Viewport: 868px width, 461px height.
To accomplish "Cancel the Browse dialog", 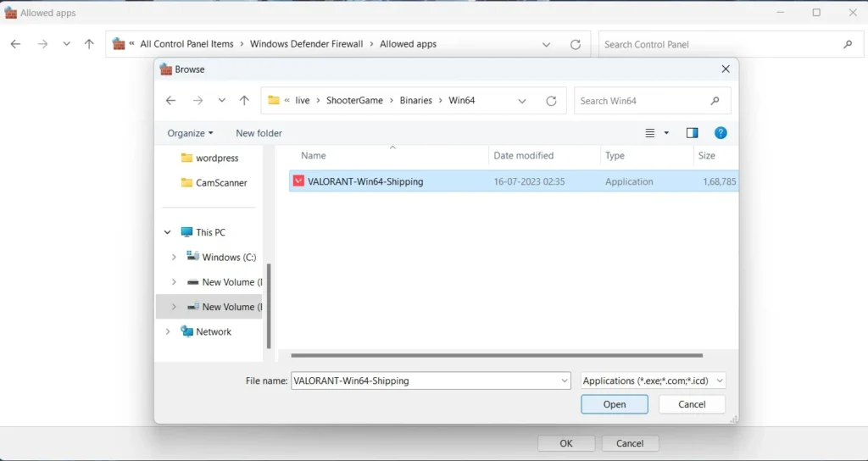I will (692, 404).
